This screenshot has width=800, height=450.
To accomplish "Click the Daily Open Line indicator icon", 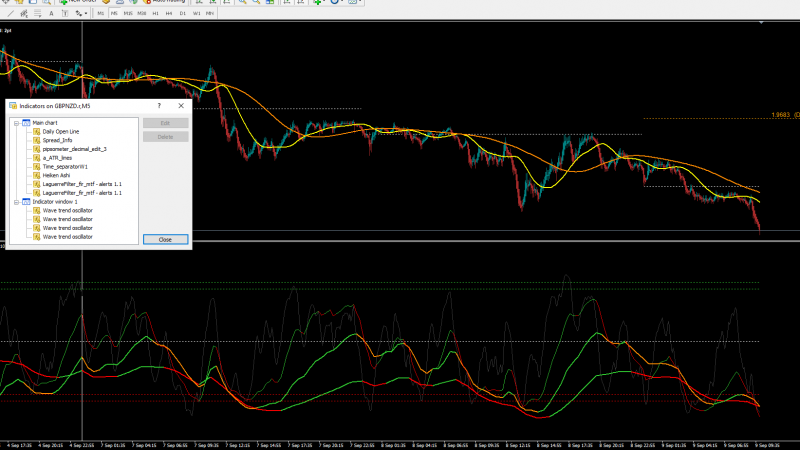I will pos(37,132).
